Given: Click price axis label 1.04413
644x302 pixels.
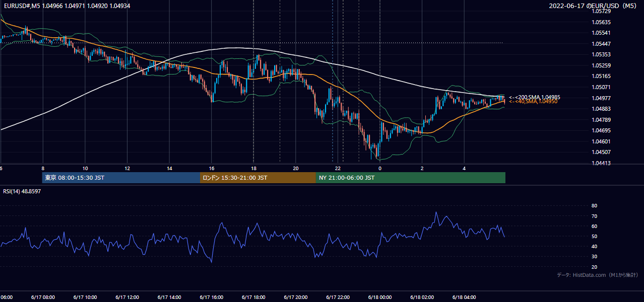Looking at the screenshot, I should coord(601,163).
